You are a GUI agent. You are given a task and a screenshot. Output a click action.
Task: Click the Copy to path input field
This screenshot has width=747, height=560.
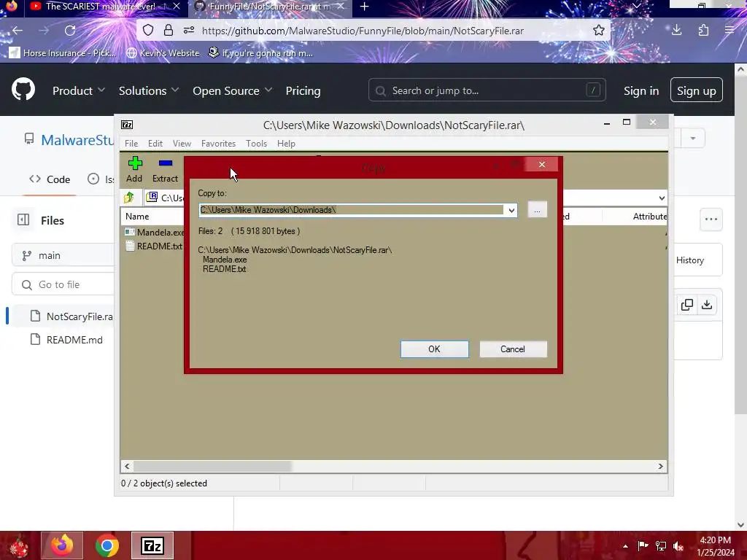(x=352, y=210)
